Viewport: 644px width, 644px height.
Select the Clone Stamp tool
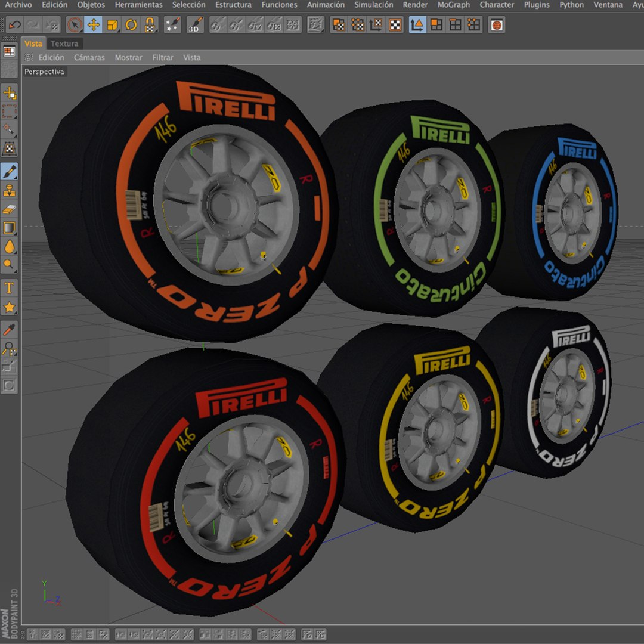(x=9, y=190)
